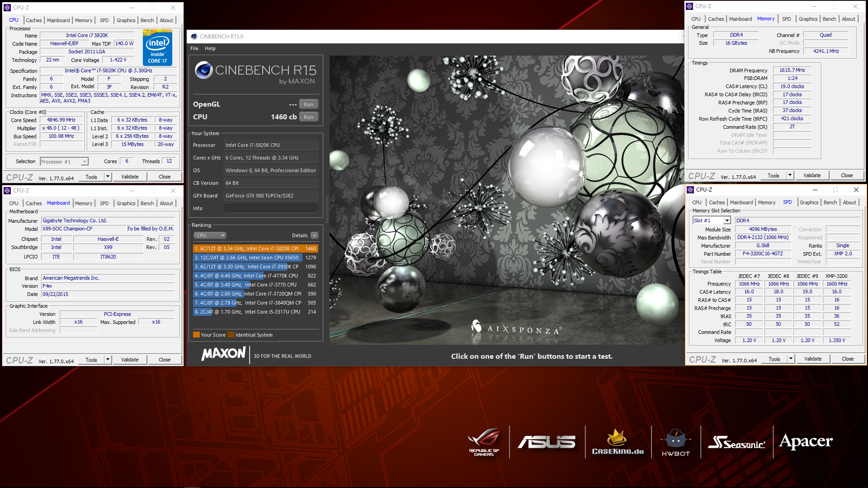Click the CPU-Z title bar icon in the SPD window

pyautogui.click(x=690, y=190)
